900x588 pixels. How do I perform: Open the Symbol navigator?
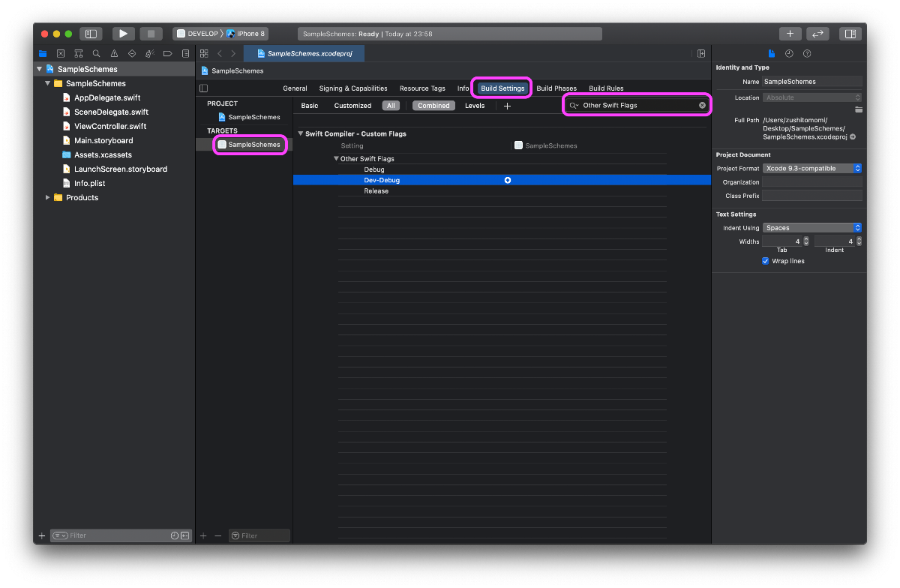click(79, 54)
